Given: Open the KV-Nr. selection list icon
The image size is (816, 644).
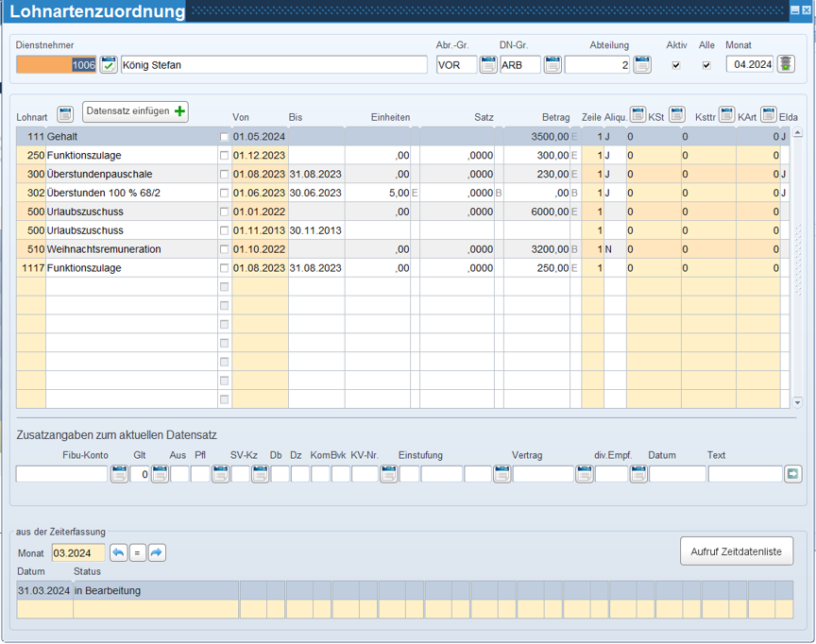Looking at the screenshot, I should coord(388,474).
